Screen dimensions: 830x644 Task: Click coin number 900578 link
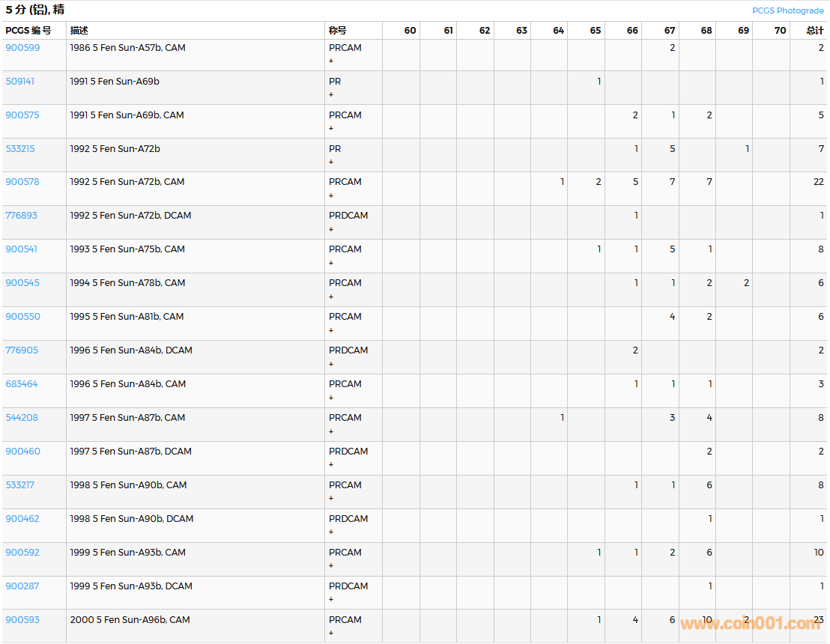(22, 182)
